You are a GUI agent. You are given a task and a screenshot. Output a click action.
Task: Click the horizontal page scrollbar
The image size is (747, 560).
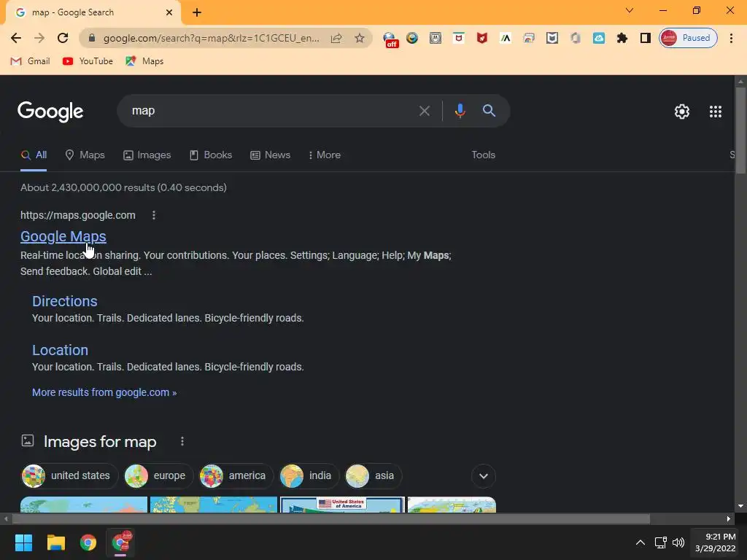pyautogui.click(x=330, y=518)
